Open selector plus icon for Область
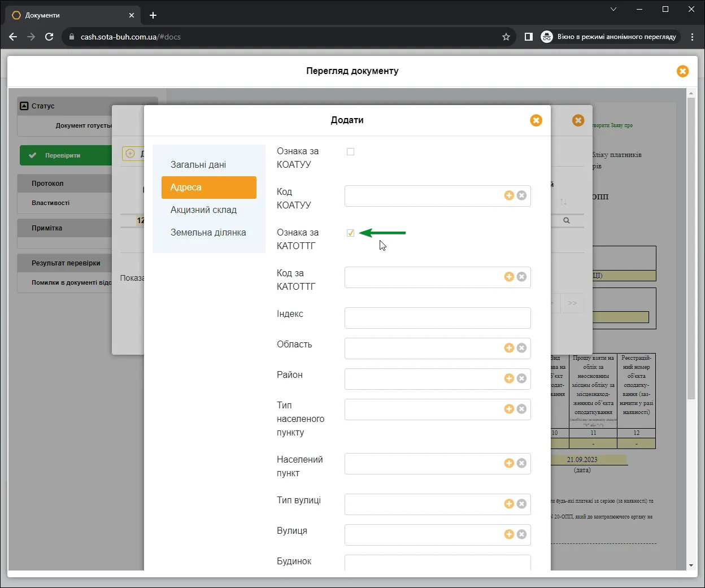Image resolution: width=705 pixels, height=588 pixels. click(x=509, y=348)
